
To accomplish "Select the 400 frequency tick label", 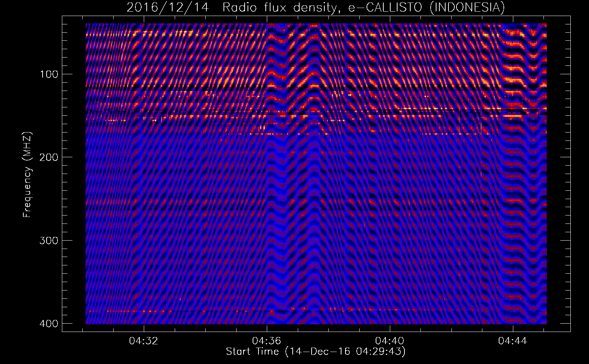I will pyautogui.click(x=48, y=323).
